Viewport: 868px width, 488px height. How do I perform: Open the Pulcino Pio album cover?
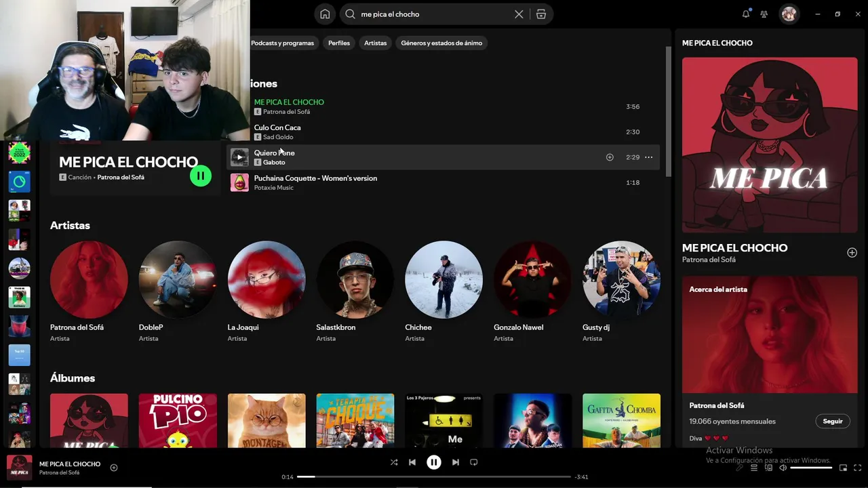coord(178,421)
